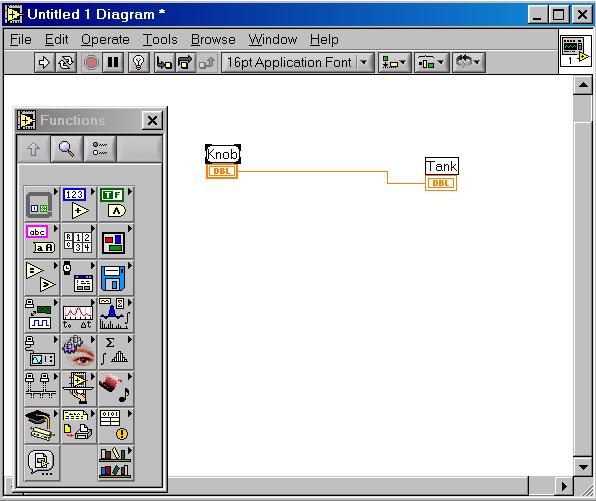Close the Functions palette
This screenshot has width=596, height=501.
(152, 120)
